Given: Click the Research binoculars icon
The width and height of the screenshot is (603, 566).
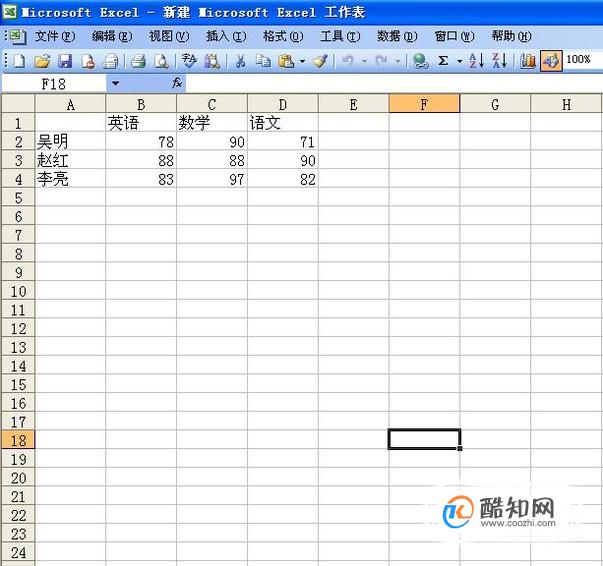Looking at the screenshot, I should (x=212, y=61).
